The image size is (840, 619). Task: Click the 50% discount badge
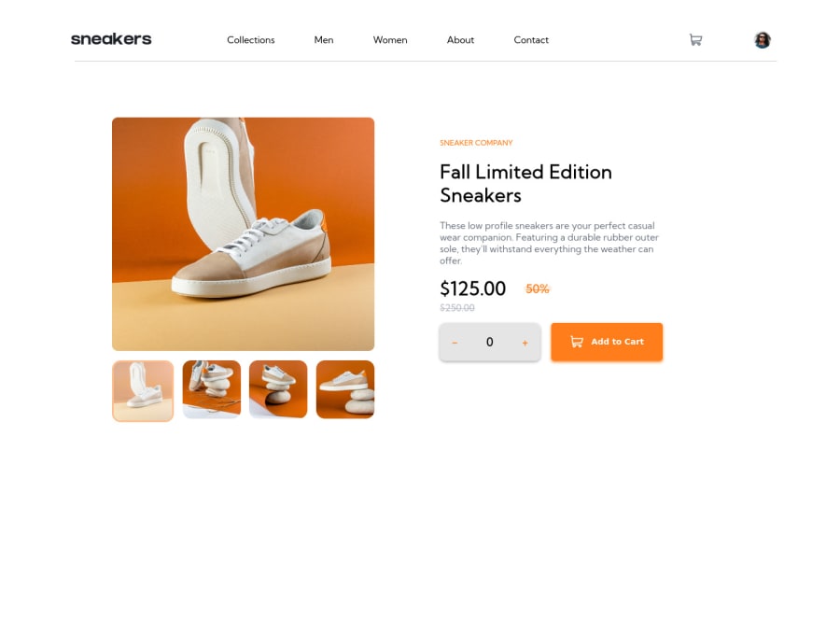coord(538,288)
